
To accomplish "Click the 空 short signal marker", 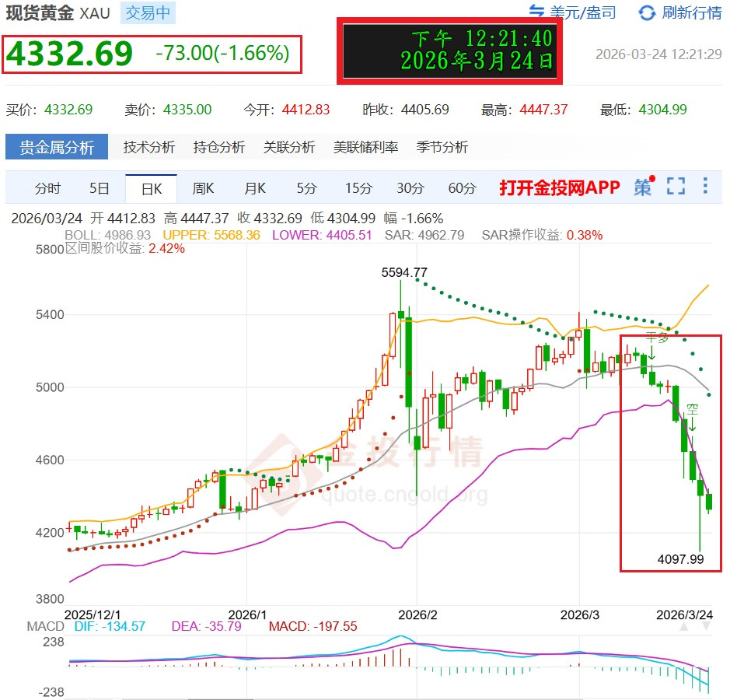I will pyautogui.click(x=692, y=409).
